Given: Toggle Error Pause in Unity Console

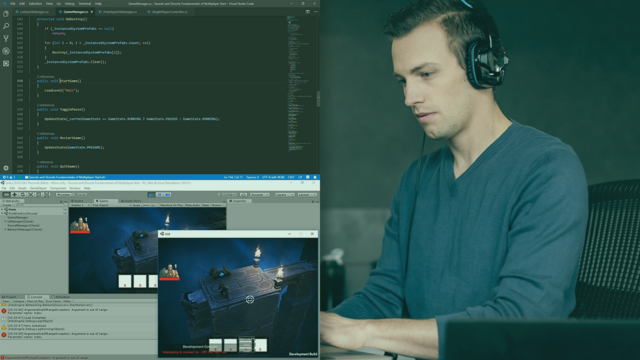Looking at the screenshot, I should click(x=53, y=301).
